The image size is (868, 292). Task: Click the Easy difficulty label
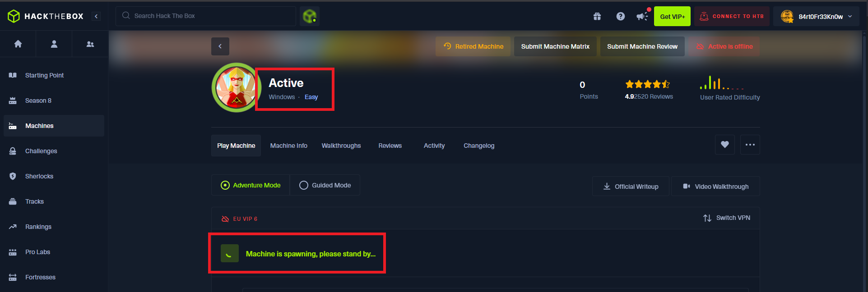(311, 97)
